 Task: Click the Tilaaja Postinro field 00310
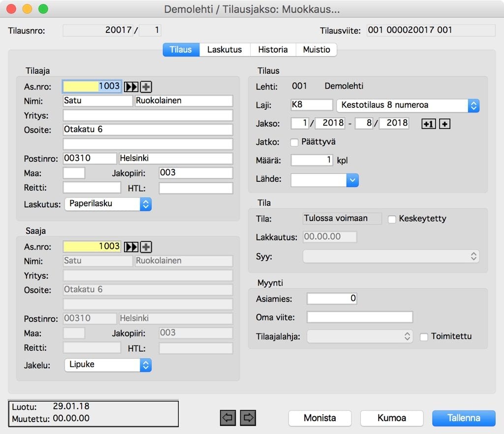point(90,158)
